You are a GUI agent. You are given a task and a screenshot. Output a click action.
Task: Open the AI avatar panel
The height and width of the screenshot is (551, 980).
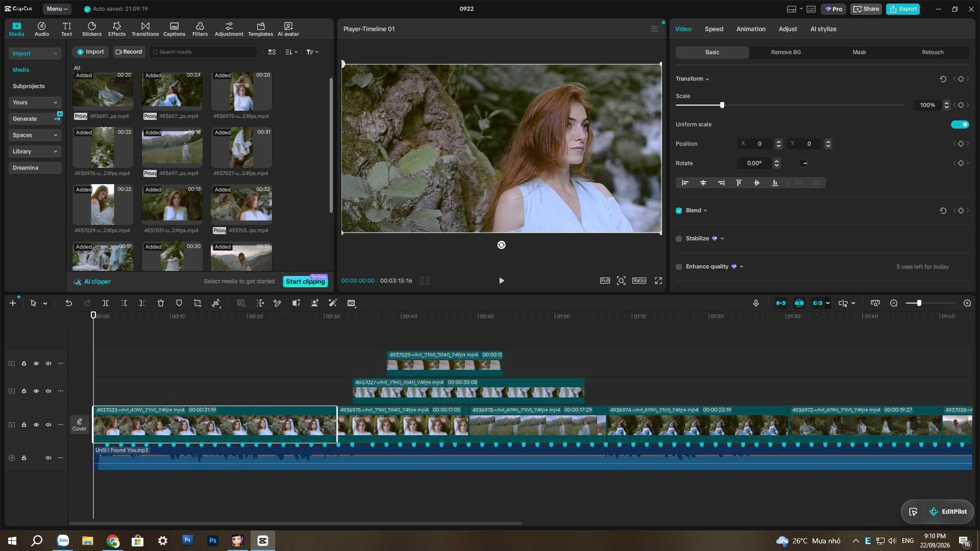pos(288,29)
